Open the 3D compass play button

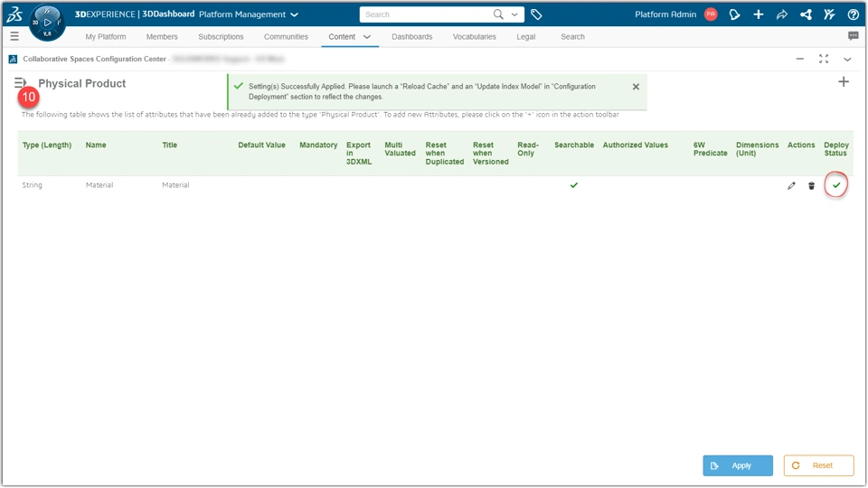(x=48, y=22)
